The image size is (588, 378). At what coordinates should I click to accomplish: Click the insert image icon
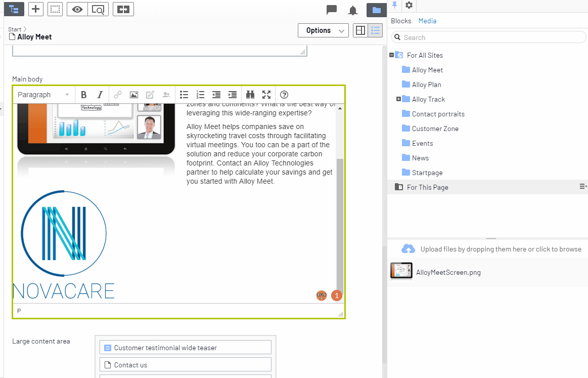coord(134,95)
